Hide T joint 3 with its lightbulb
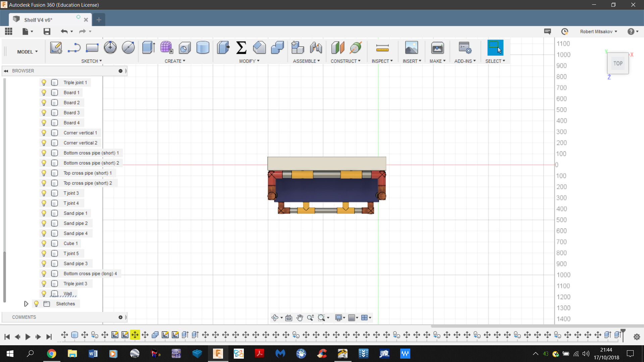The width and height of the screenshot is (644, 362). 44,193
